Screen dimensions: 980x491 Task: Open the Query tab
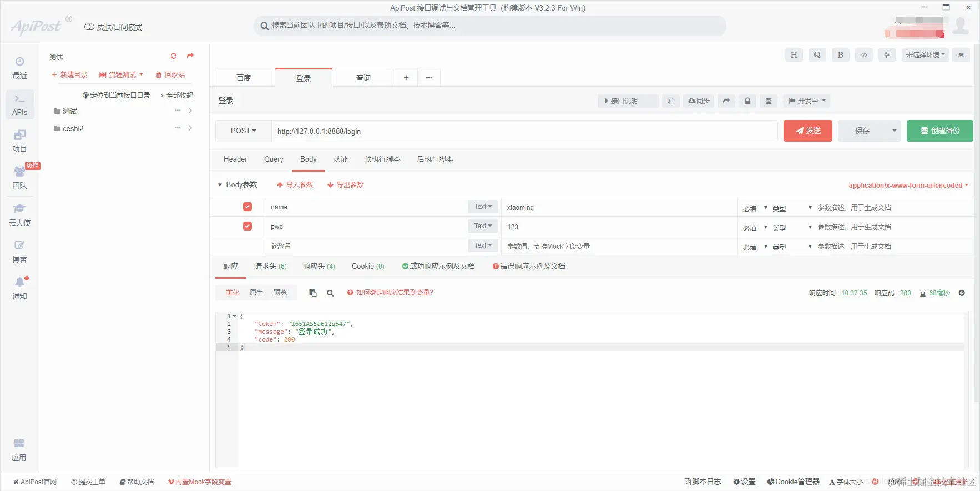pyautogui.click(x=274, y=159)
